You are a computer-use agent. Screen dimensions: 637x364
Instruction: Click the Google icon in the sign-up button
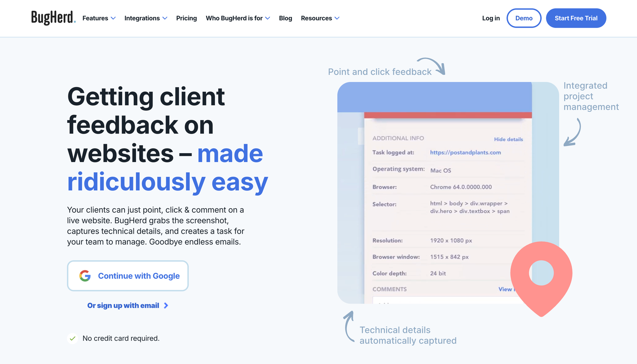84,276
